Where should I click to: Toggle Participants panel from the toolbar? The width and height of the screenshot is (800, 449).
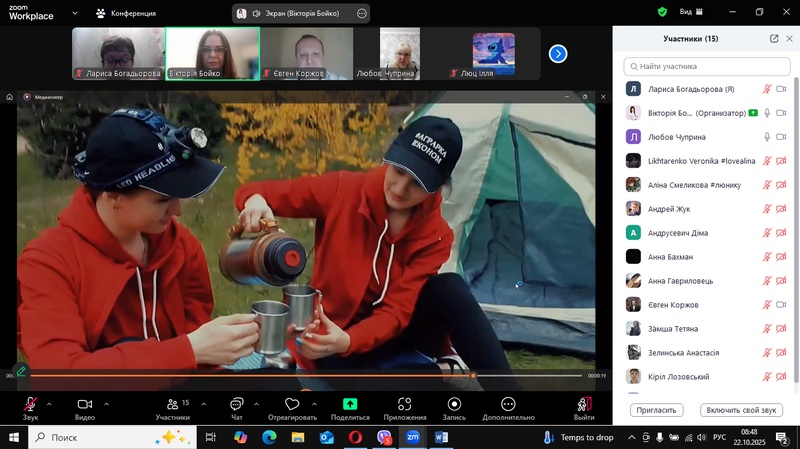click(x=172, y=405)
